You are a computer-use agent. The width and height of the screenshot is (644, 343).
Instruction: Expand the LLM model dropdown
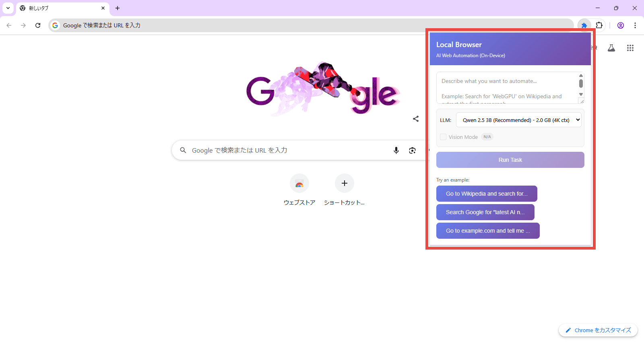point(519,120)
